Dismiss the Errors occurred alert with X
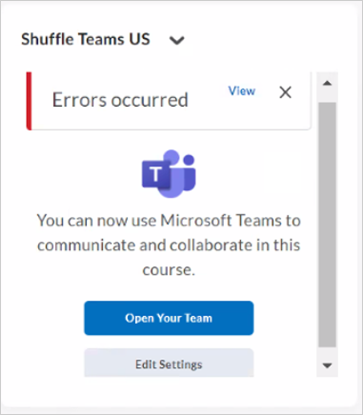363x415 pixels. (285, 92)
